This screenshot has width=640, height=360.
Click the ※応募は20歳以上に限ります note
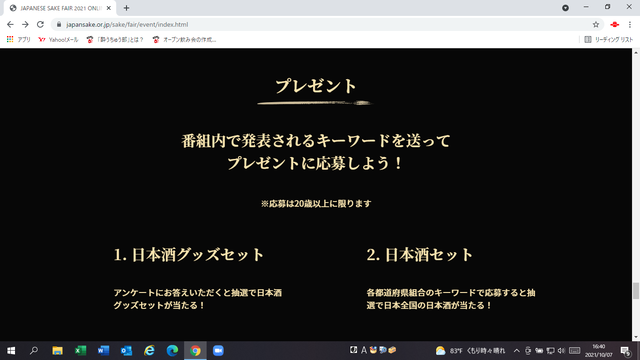(x=316, y=203)
